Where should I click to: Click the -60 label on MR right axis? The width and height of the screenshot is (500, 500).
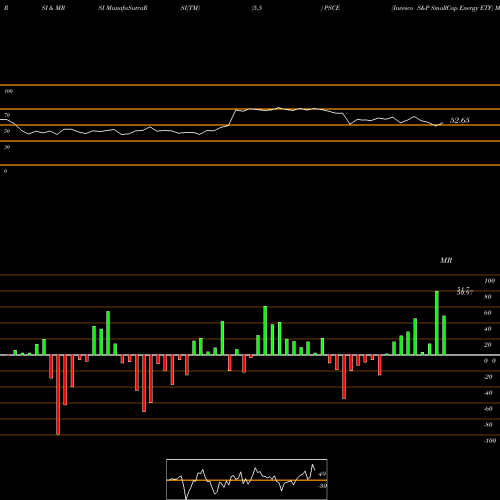coord(488,409)
